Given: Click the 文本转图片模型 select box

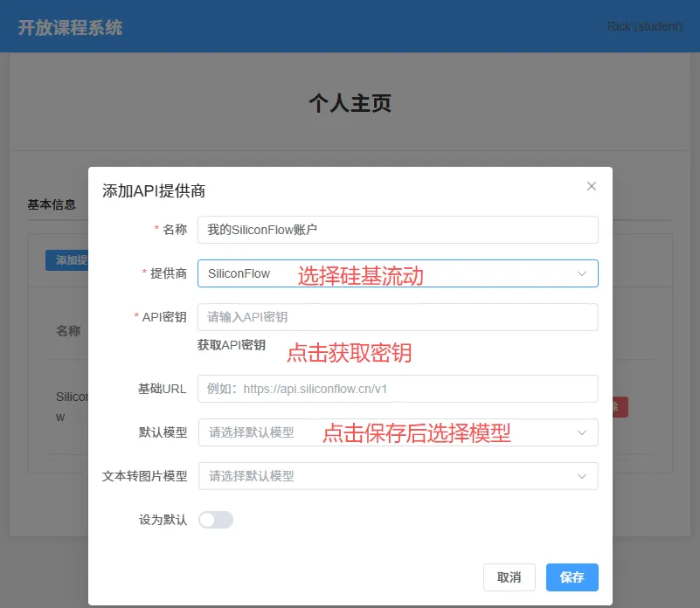Looking at the screenshot, I should [x=398, y=476].
